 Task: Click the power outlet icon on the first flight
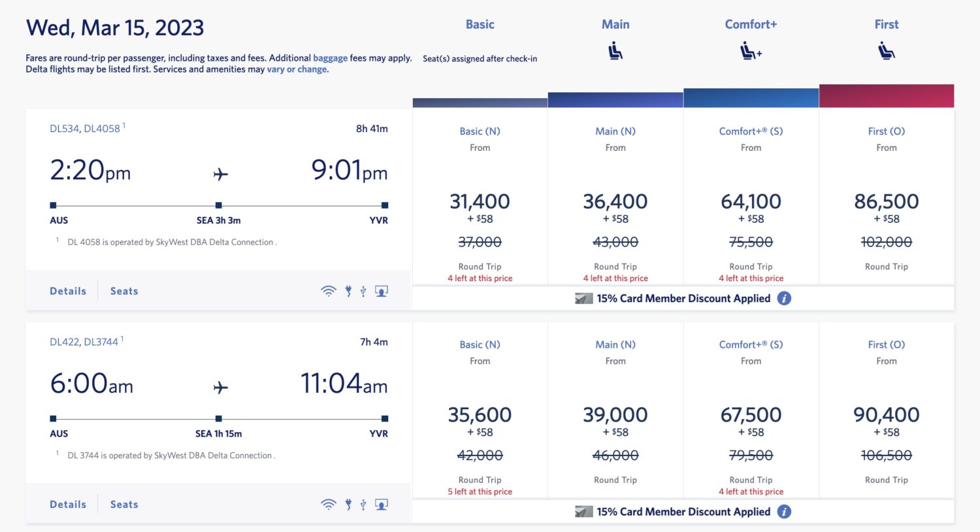point(348,290)
